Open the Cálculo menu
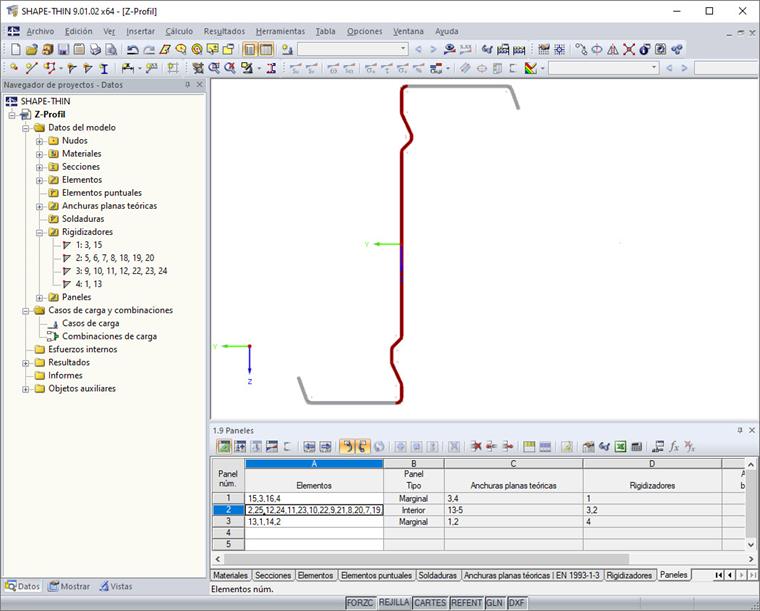The image size is (760, 611). (179, 31)
